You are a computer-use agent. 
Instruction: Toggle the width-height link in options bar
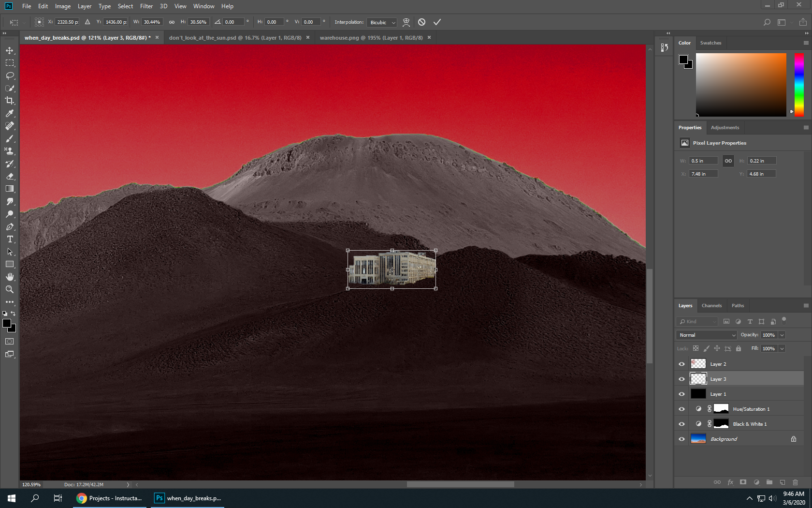[x=172, y=22]
